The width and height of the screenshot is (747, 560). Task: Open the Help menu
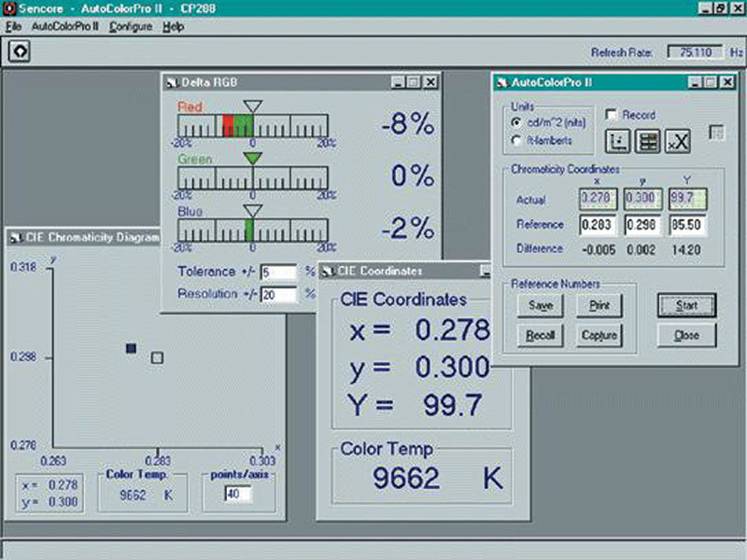click(174, 27)
